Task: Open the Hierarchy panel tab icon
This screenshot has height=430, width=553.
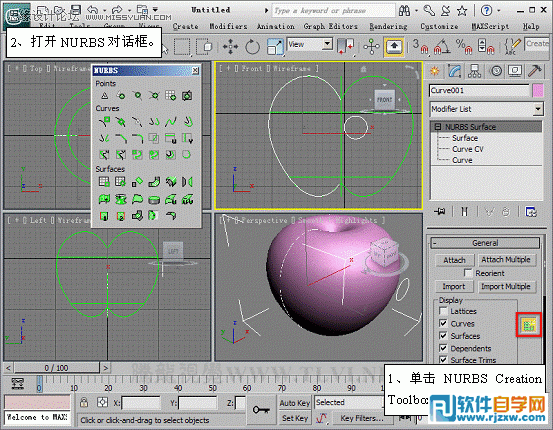Action: point(474,71)
